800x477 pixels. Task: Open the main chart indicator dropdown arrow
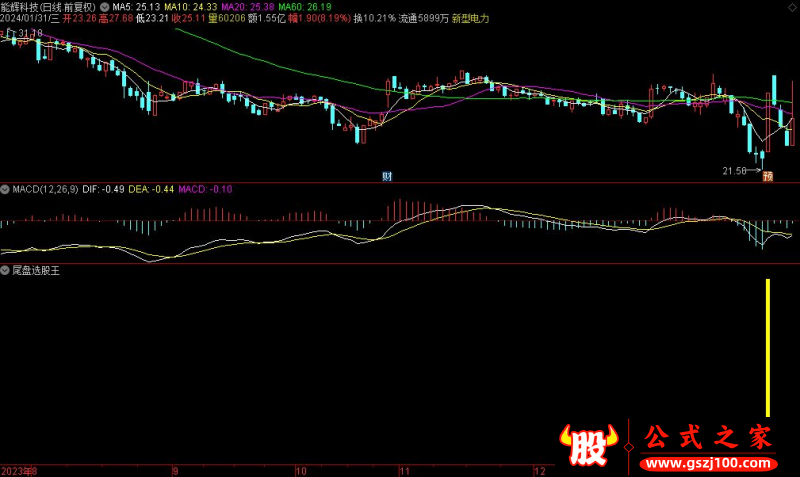105,7
